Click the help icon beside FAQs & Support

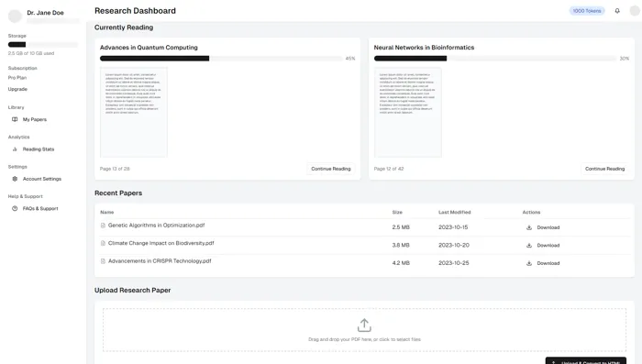pos(15,208)
